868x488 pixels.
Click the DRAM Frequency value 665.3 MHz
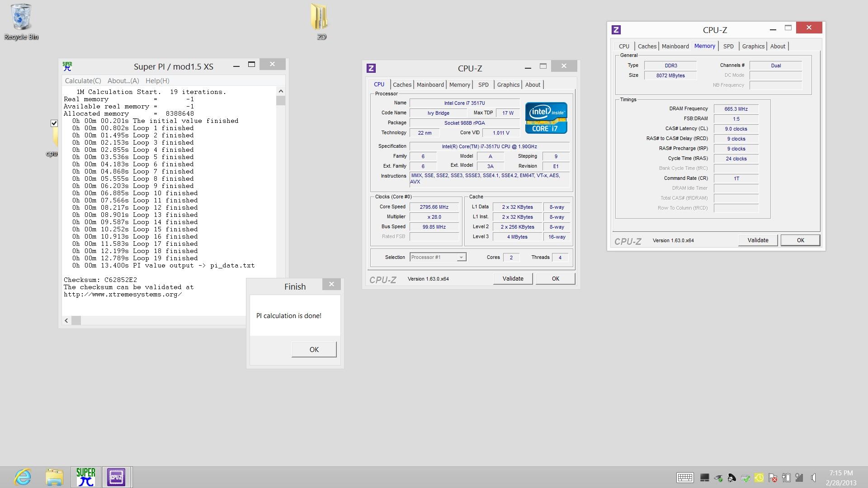coord(736,109)
